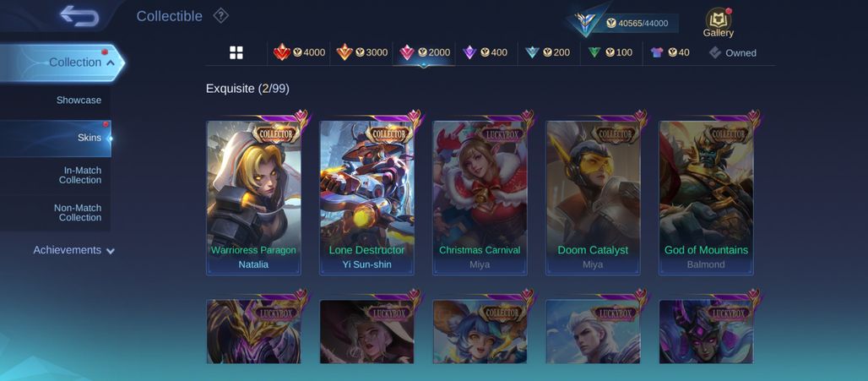Click the collector level winged badge icon
The width and height of the screenshot is (868, 381).
tap(584, 24)
